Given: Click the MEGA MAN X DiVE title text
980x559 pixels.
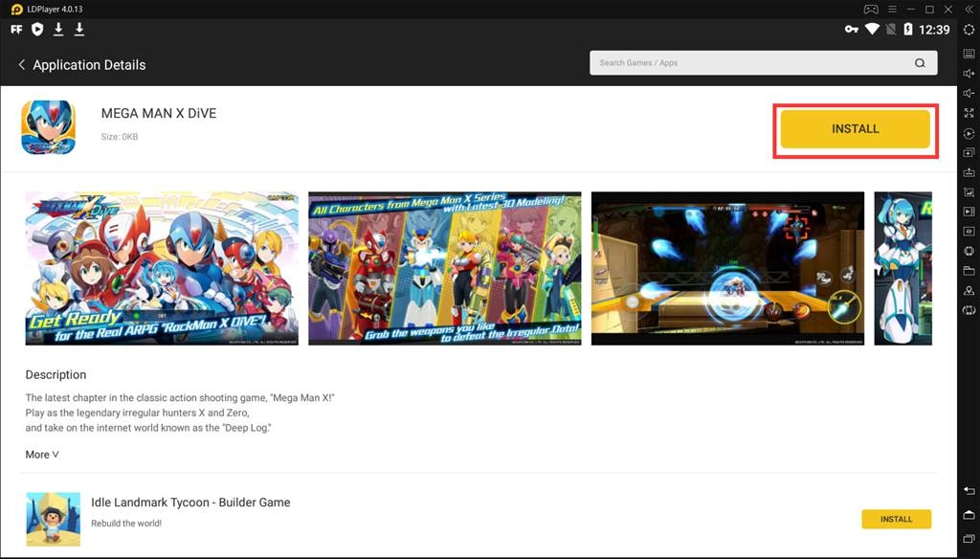Looking at the screenshot, I should 159,113.
